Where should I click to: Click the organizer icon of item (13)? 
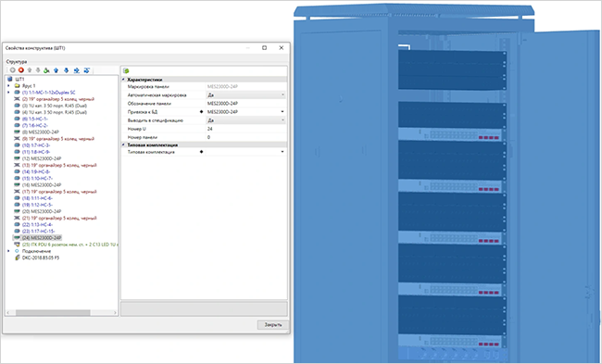(x=17, y=165)
